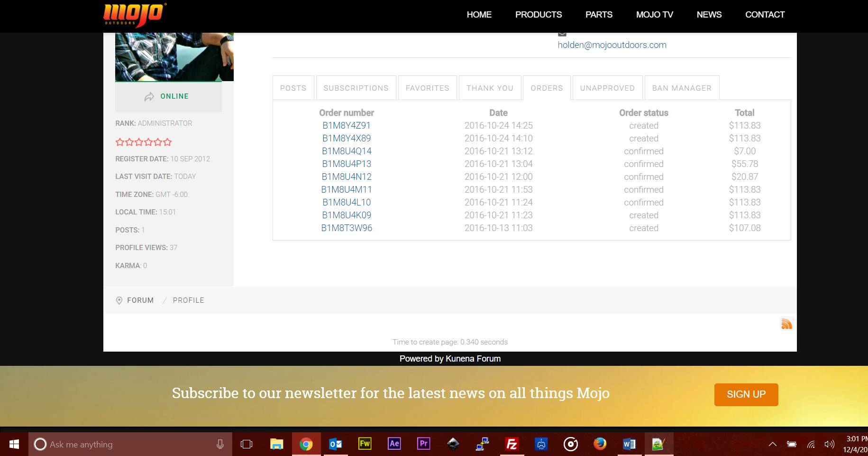This screenshot has height=456, width=868.
Task: Open order B1M8U4M11
Action: coord(347,189)
